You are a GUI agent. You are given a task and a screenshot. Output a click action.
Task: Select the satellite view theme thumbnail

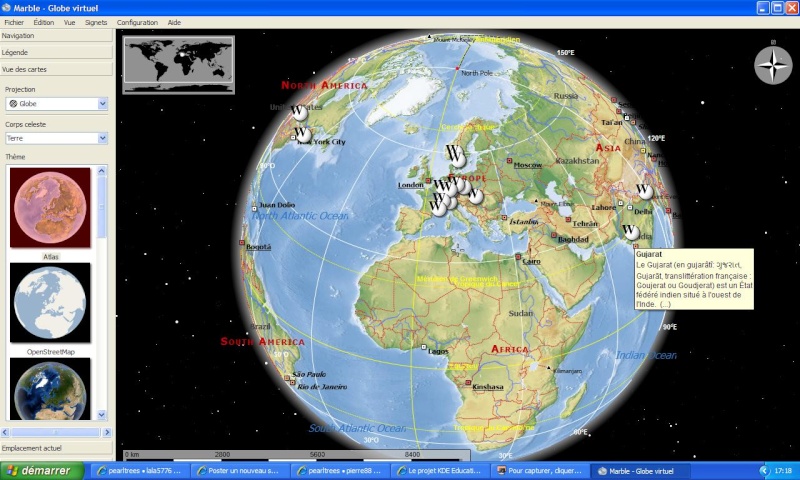click(x=50, y=389)
